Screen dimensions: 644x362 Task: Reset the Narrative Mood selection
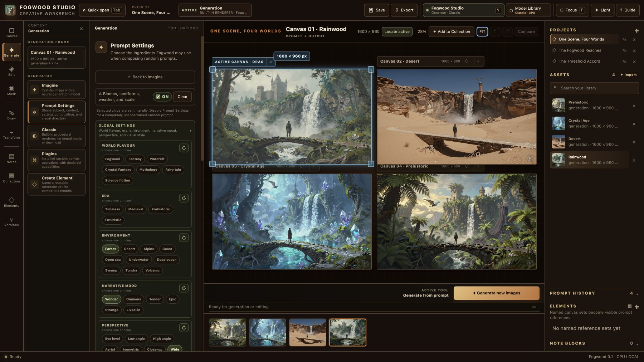point(184,288)
